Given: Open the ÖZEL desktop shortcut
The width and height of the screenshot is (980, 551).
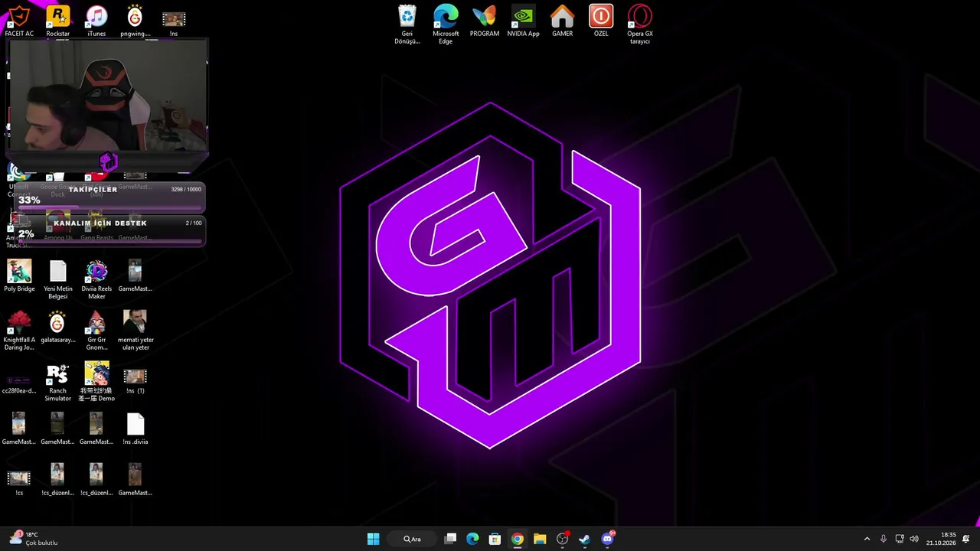Looking at the screenshot, I should point(601,21).
